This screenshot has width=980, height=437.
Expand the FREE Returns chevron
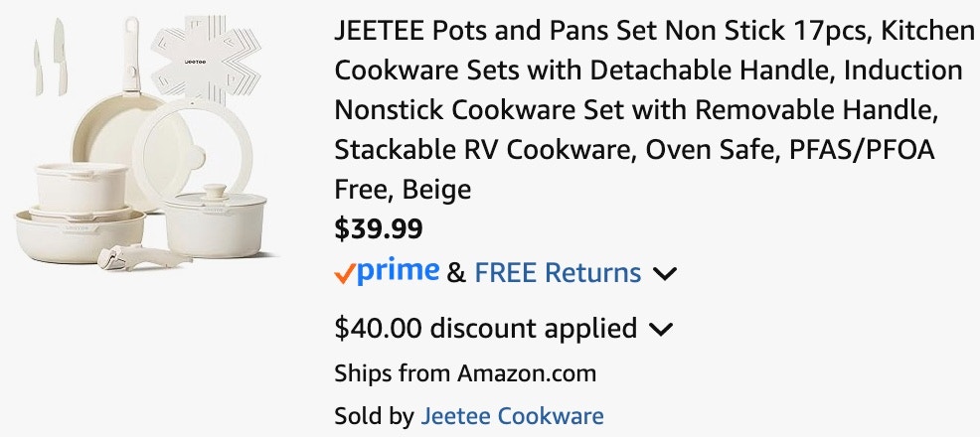[x=664, y=273]
